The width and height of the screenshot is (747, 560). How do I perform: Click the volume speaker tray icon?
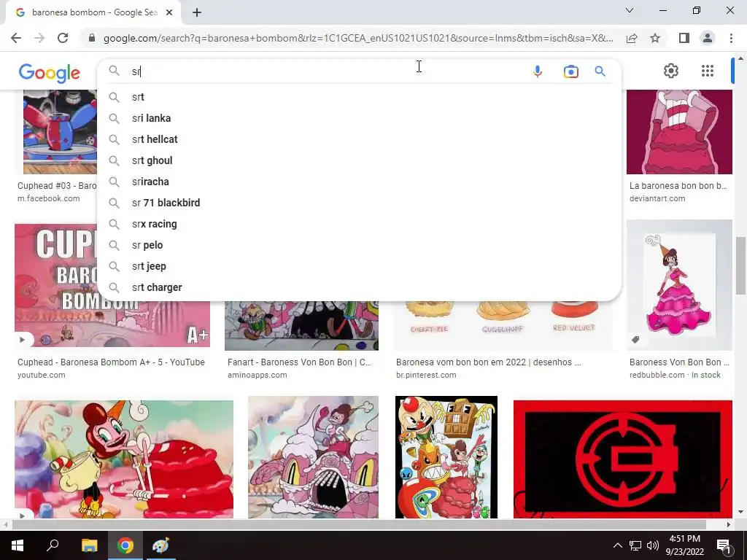pos(653,545)
